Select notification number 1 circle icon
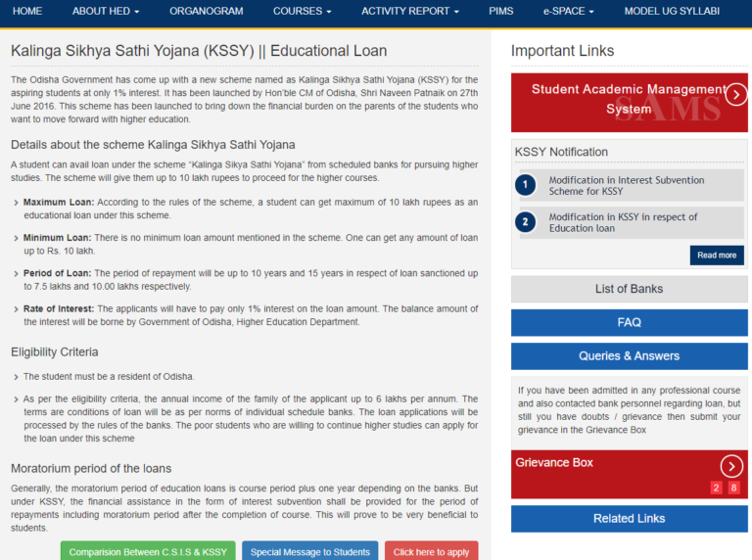 click(525, 185)
